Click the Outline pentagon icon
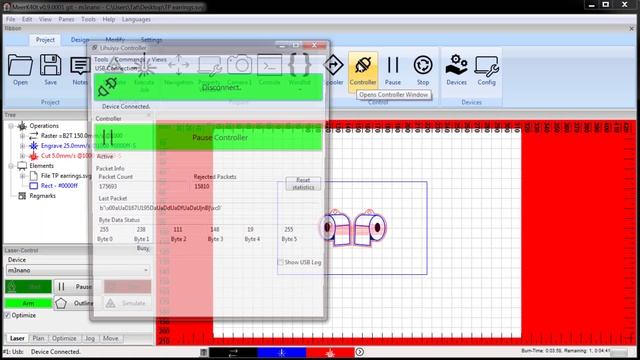640x360 pixels. coord(61,303)
